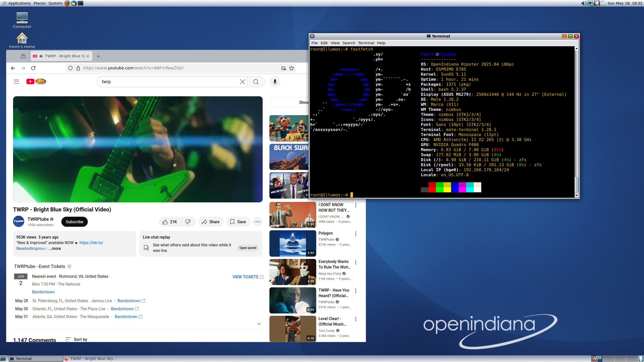
Task: Open options for Level Clear video
Action: point(356,319)
